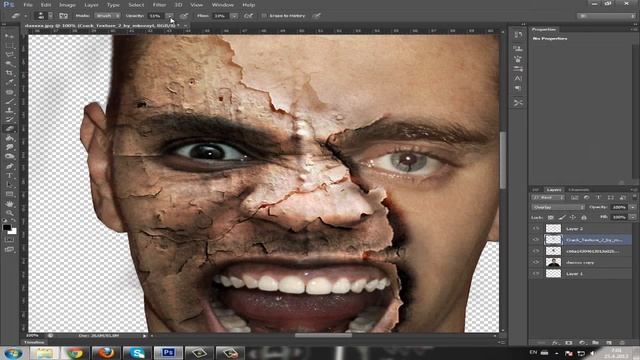Open the Edit menu
640x360 pixels.
(46, 5)
